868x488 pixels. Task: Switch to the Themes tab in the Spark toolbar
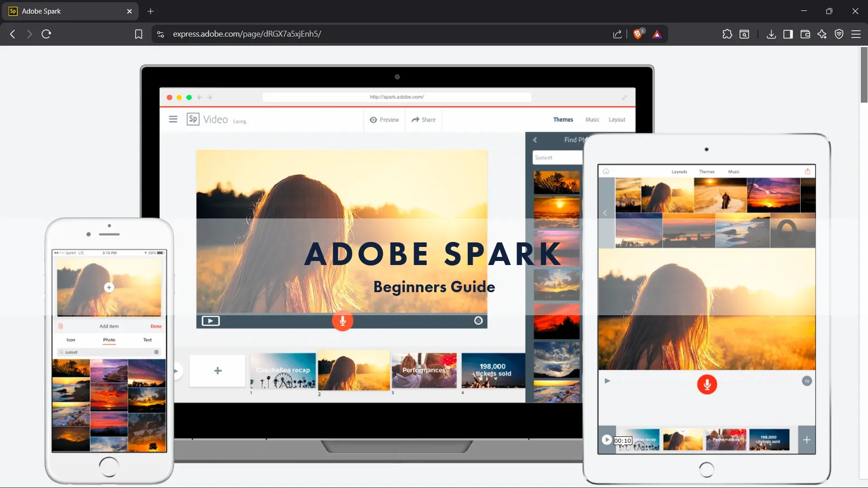tap(563, 119)
